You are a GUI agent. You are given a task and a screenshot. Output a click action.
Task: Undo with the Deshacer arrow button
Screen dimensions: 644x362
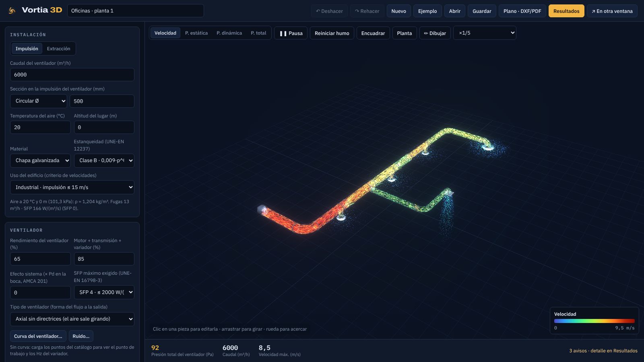329,11
